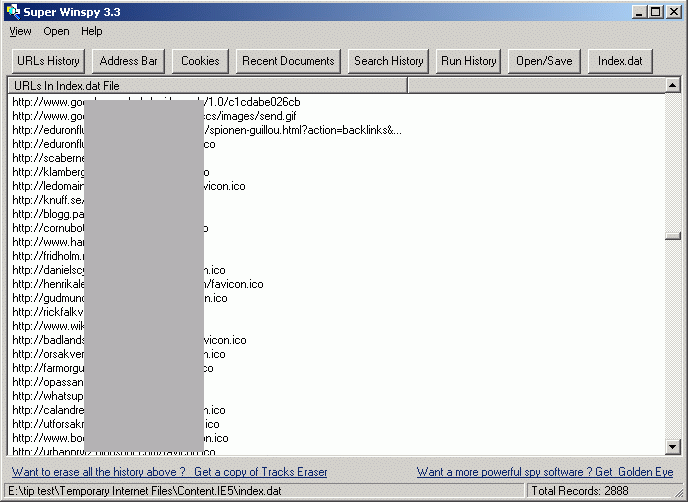Screen dimensions: 688x502
Task: Open the Run History view
Action: click(x=468, y=61)
